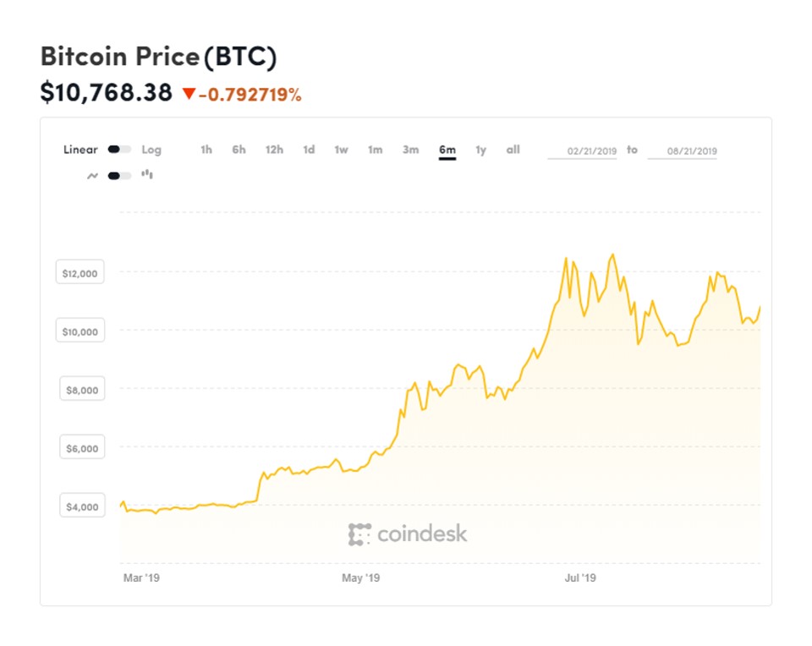Show the 1y time range
Viewport: 812px width, 646px height.
480,150
